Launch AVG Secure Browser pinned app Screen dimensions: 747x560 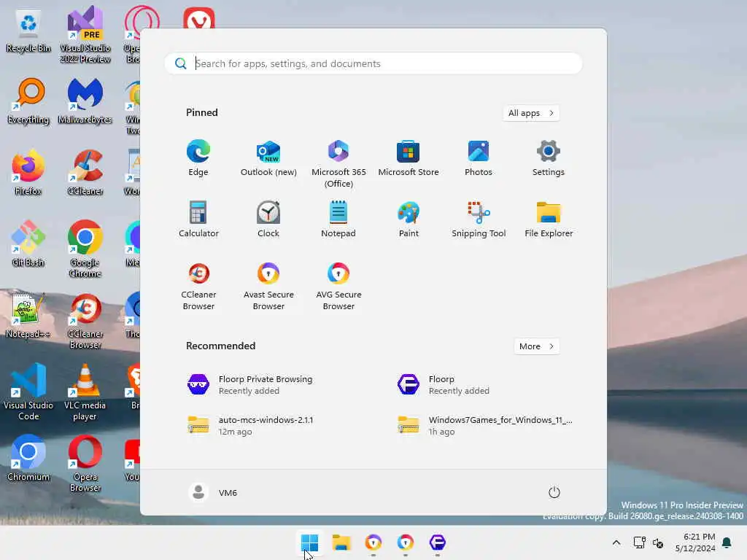click(x=338, y=286)
